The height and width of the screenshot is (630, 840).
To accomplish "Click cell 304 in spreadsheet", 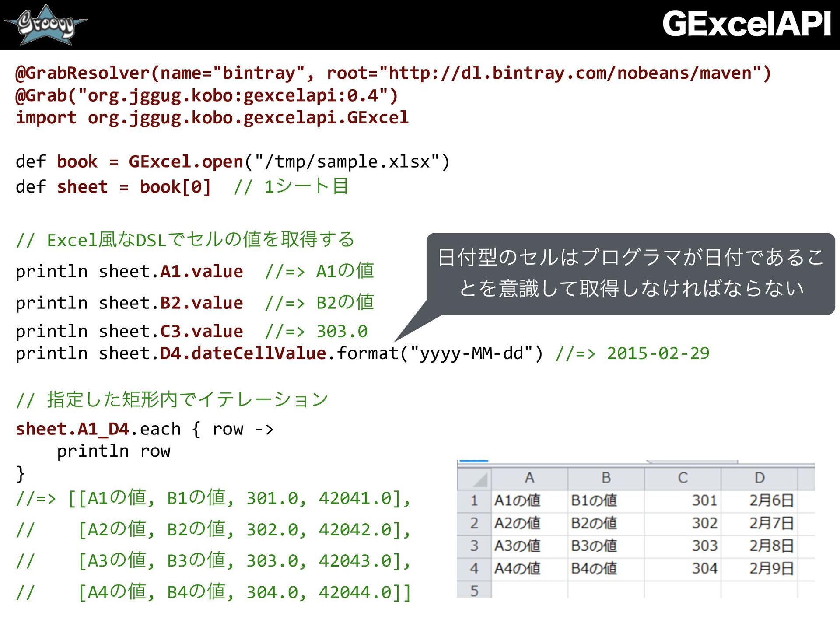I will (x=682, y=569).
